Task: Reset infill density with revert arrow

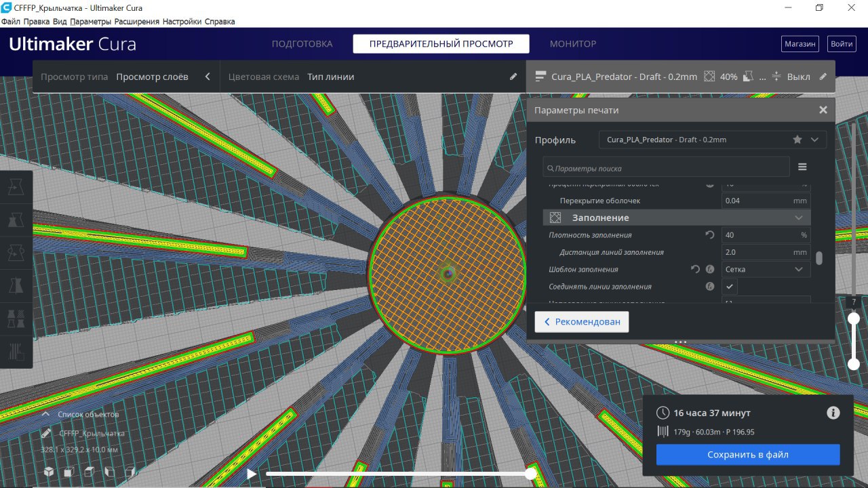Action: tap(710, 235)
